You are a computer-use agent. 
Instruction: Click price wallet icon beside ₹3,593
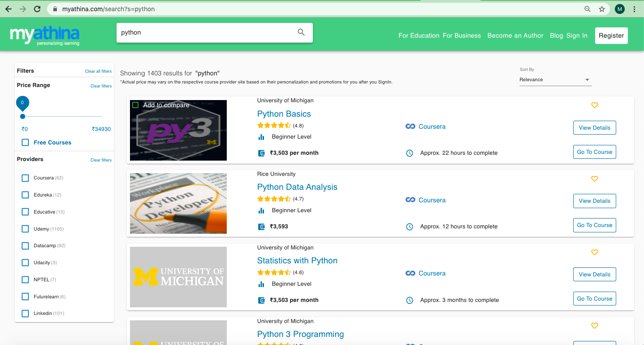(261, 227)
